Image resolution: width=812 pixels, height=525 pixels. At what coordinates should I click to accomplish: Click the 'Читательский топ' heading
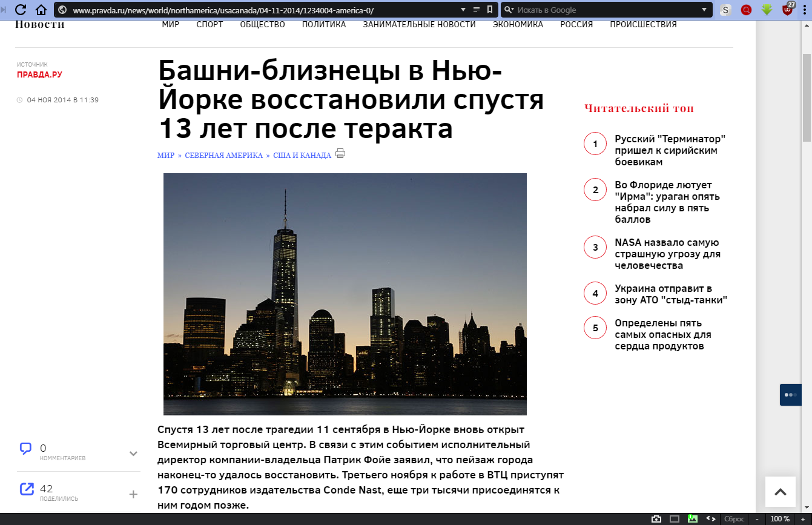[x=639, y=108]
